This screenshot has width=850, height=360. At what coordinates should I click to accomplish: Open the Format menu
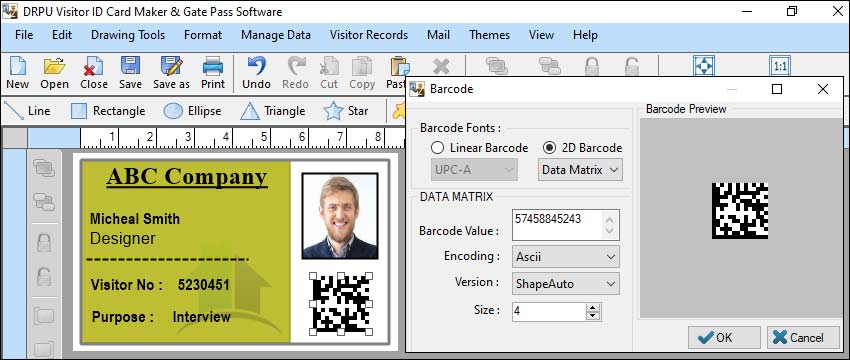pos(203,35)
